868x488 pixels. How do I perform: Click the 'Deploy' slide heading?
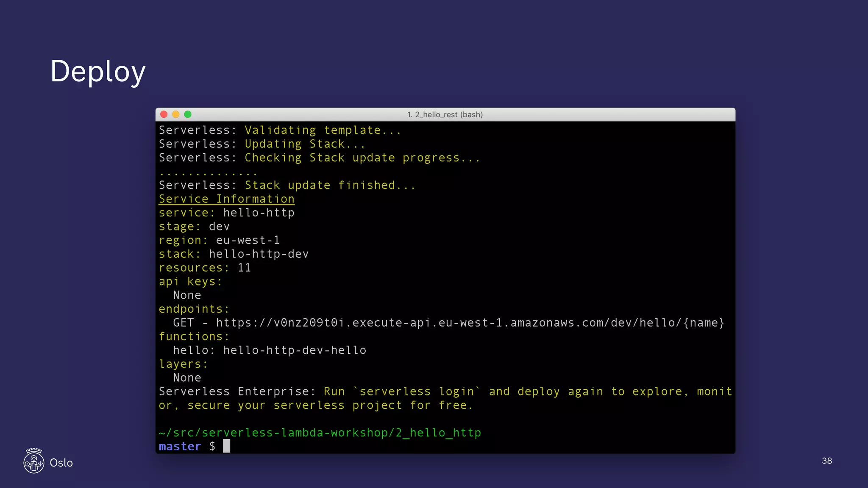click(x=98, y=72)
